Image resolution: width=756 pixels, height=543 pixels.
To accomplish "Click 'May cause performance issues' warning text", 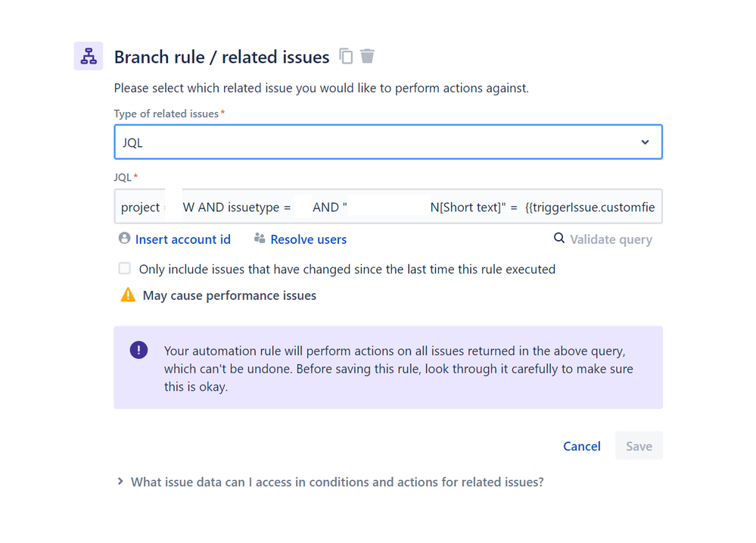I will click(x=229, y=295).
